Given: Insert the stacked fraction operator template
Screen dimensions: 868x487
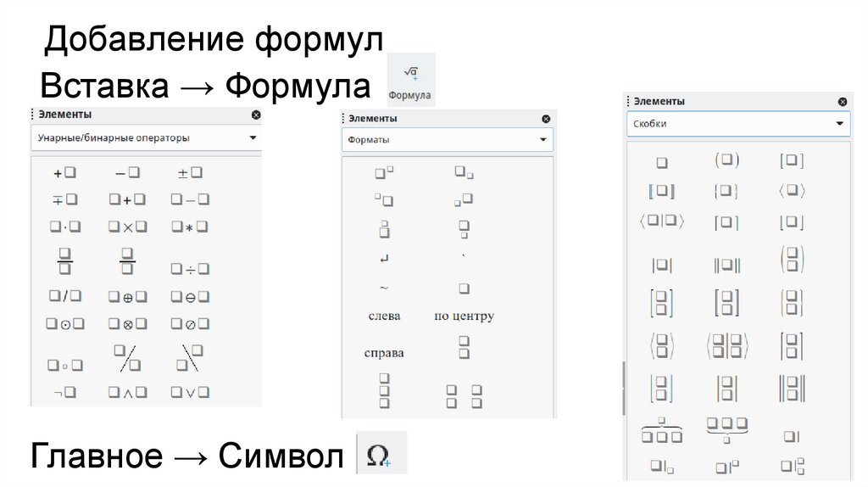Looking at the screenshot, I should [x=64, y=260].
